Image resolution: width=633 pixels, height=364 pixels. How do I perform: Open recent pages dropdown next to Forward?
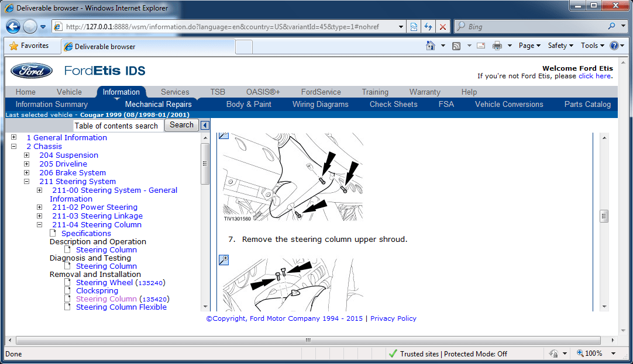tap(43, 27)
